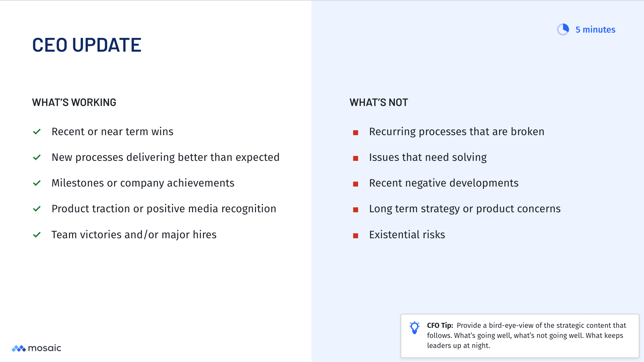The image size is (644, 362).
Task: Click the red square bullet beside Existential risks
Action: 356,236
